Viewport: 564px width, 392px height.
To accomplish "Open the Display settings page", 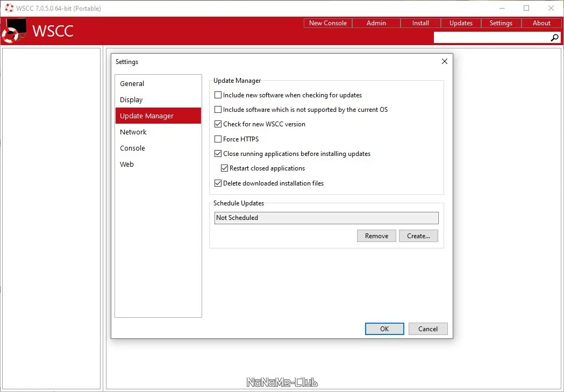I will tap(158, 99).
